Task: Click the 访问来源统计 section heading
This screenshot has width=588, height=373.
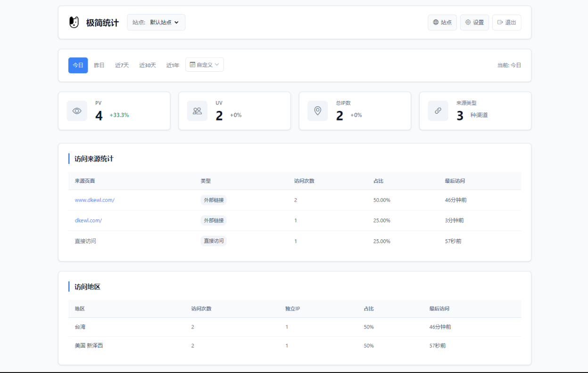Action: [x=94, y=159]
